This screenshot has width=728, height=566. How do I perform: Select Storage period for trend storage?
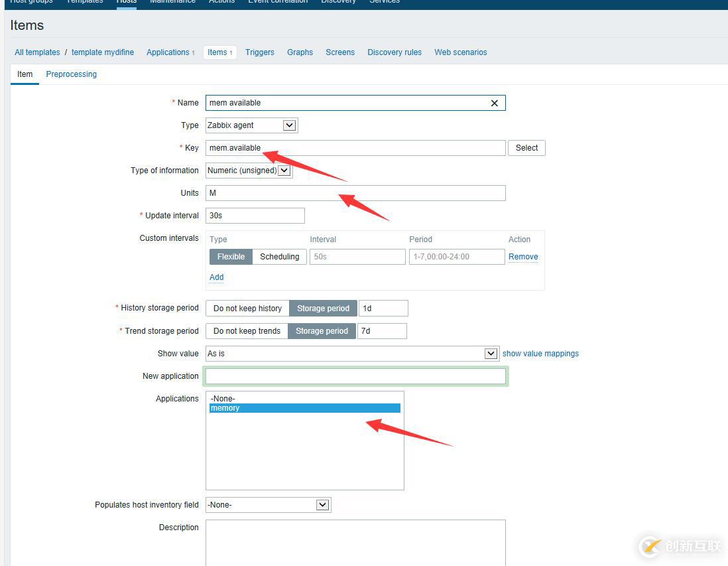tap(322, 331)
